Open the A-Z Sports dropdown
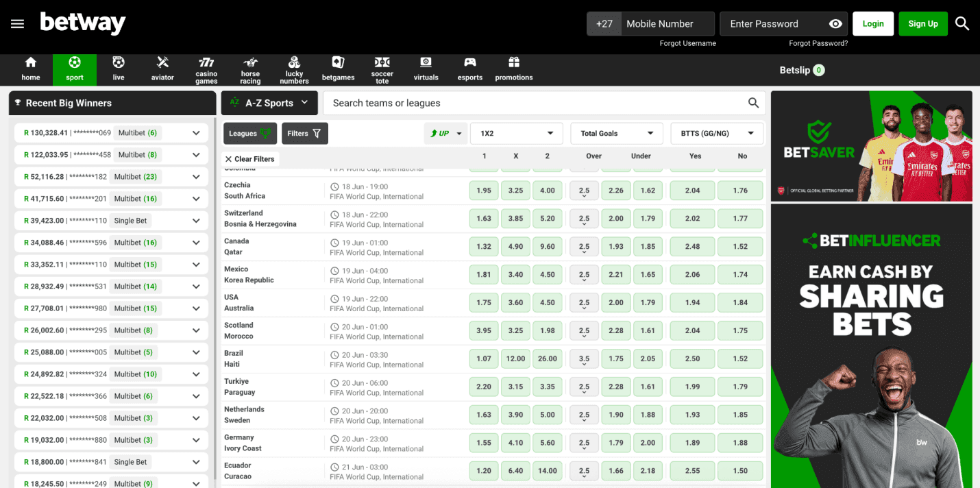Screen dimensions: 980x488 coord(269,103)
